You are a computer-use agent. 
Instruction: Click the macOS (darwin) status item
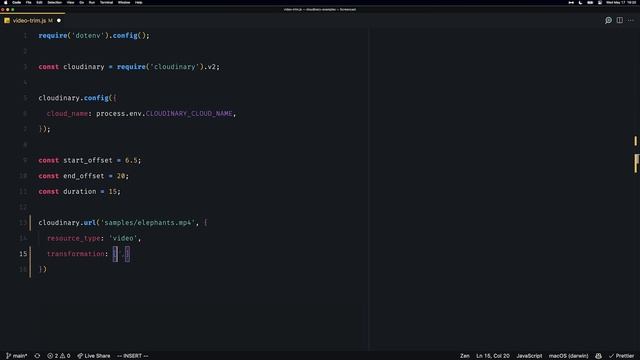click(x=568, y=356)
